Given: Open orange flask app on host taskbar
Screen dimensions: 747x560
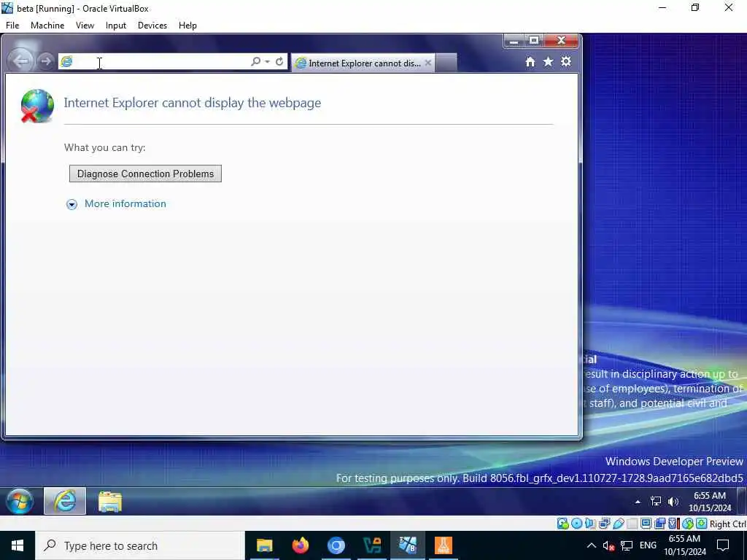Looking at the screenshot, I should click(443, 545).
